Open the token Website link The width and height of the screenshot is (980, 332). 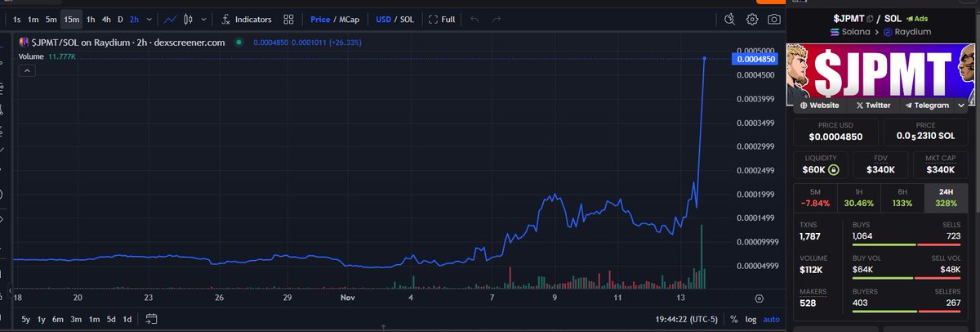coord(820,105)
